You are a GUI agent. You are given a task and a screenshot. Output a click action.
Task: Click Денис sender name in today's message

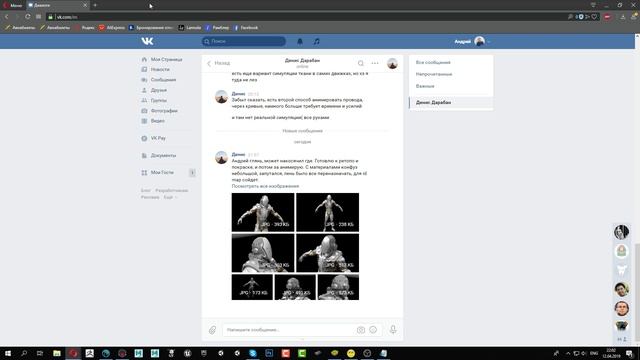click(x=238, y=155)
